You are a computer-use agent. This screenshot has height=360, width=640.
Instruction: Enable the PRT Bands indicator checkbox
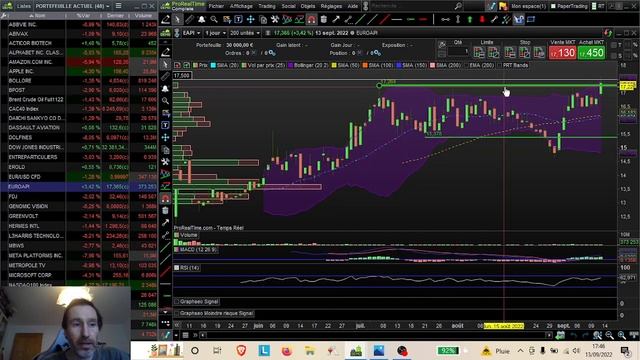[x=499, y=65]
